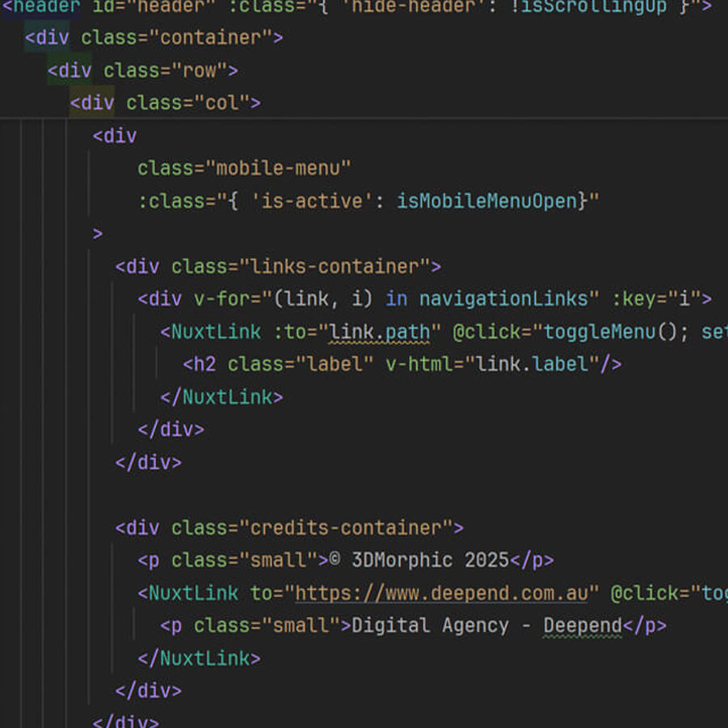Screen dimensions: 728x728
Task: Click the toggleMenu() call
Action: point(611,332)
